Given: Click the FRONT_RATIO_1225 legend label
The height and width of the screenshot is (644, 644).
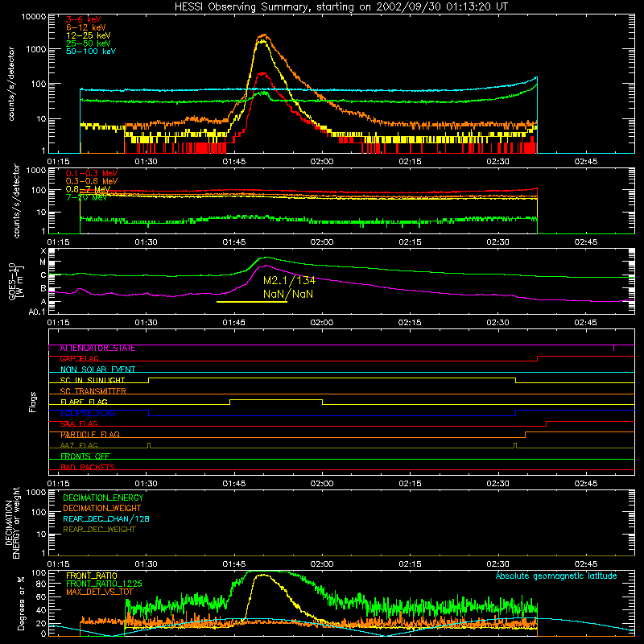Looking at the screenshot, I should pyautogui.click(x=104, y=584).
